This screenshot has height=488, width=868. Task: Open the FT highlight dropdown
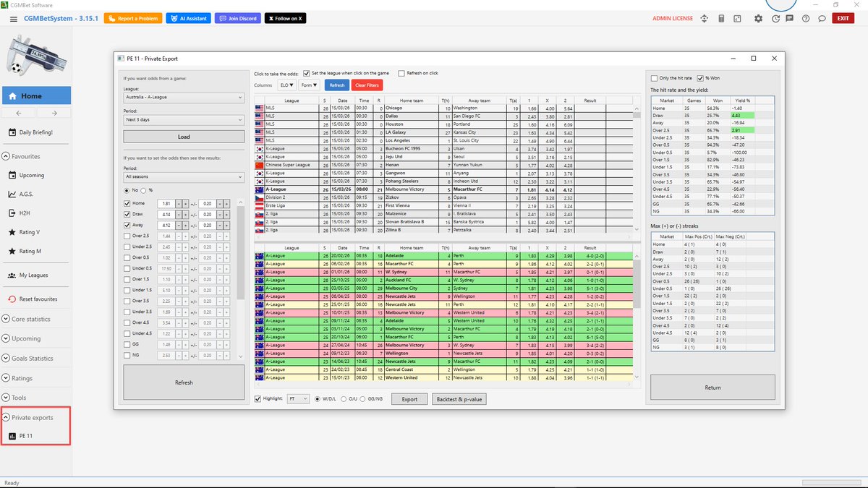click(297, 399)
